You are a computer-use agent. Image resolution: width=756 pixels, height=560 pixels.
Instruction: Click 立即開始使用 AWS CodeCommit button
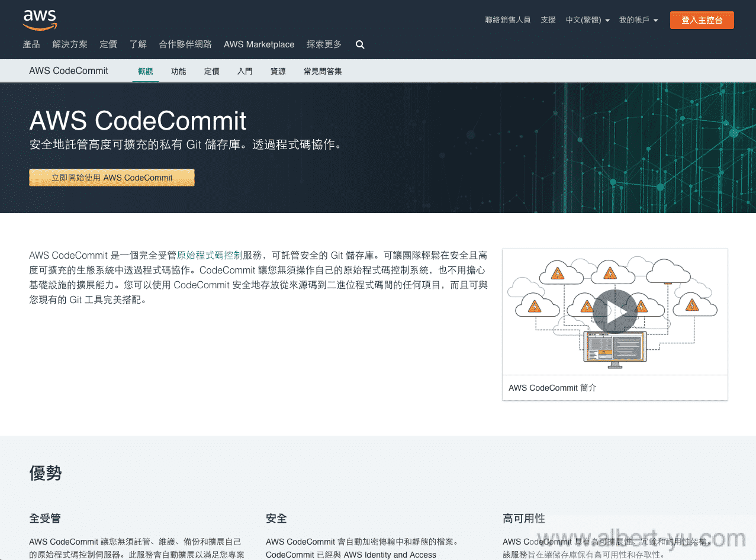tap(112, 178)
